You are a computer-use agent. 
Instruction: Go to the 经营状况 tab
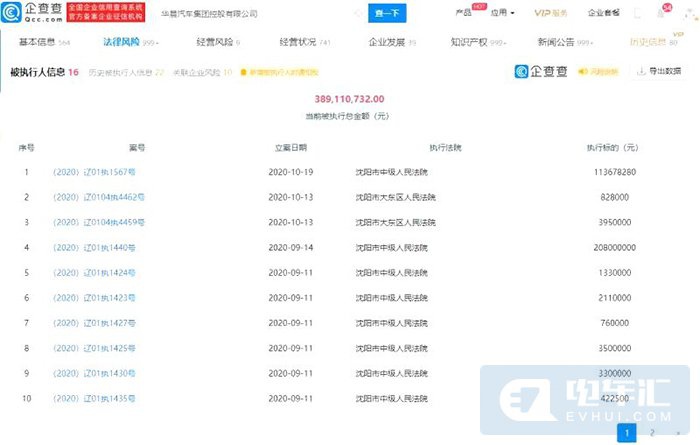point(305,42)
